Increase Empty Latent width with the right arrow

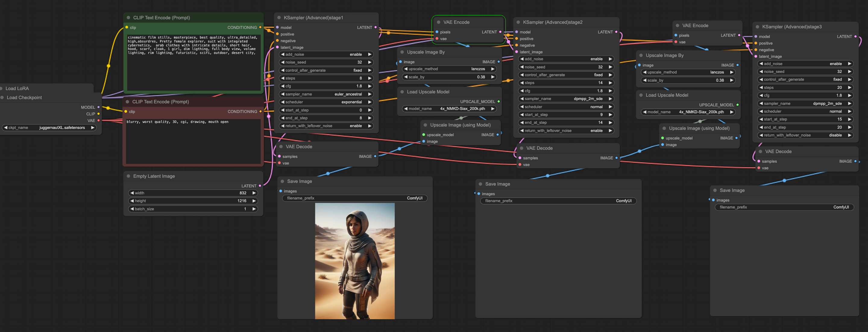click(x=254, y=193)
